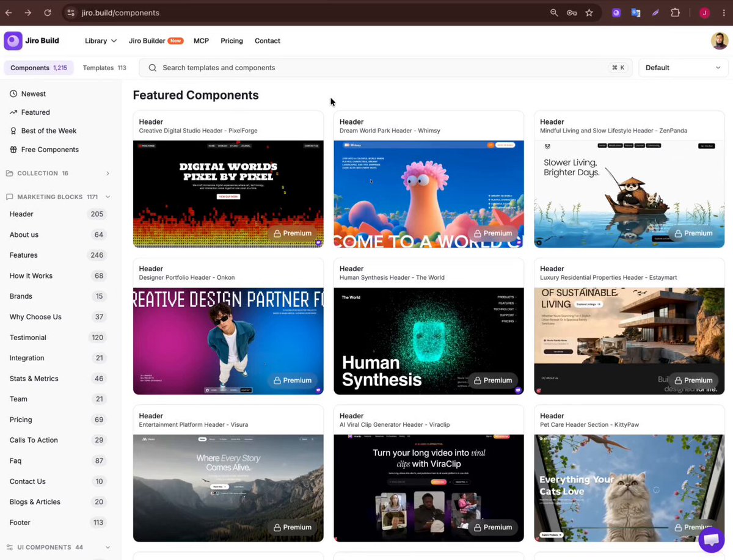Select the Features category
Viewport: 733px width, 560px height.
pyautogui.click(x=58, y=255)
